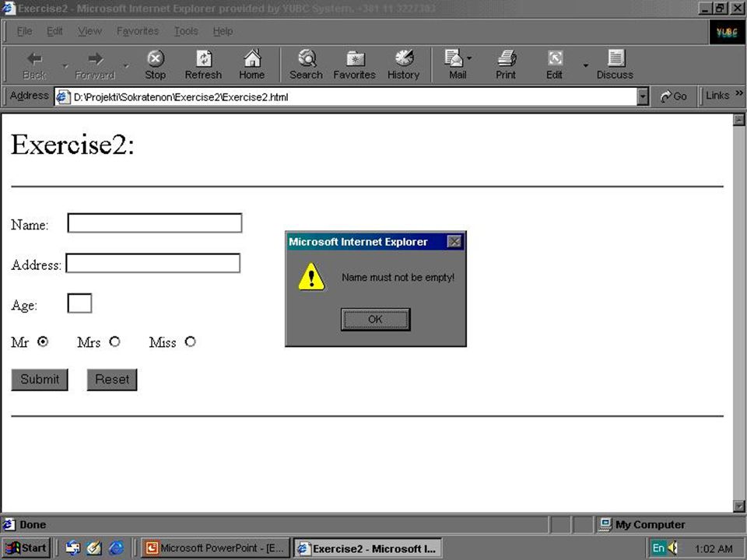Click the volume speaker tray icon
Viewport: 747px width, 560px height.
672,548
